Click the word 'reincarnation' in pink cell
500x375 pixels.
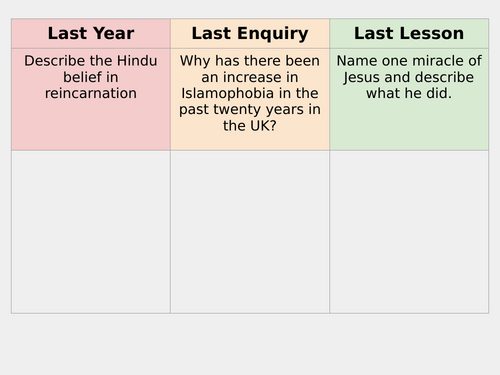91,93
